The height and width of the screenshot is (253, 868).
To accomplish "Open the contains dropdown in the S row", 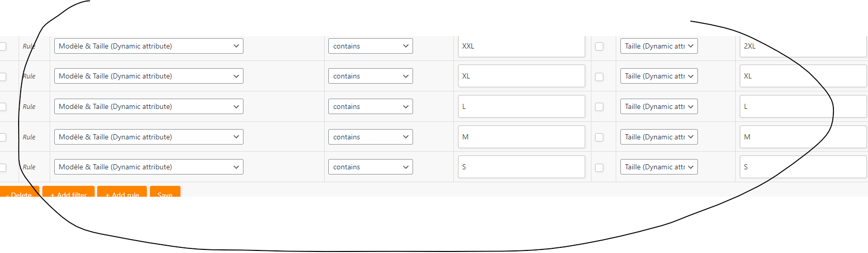I will 371,167.
